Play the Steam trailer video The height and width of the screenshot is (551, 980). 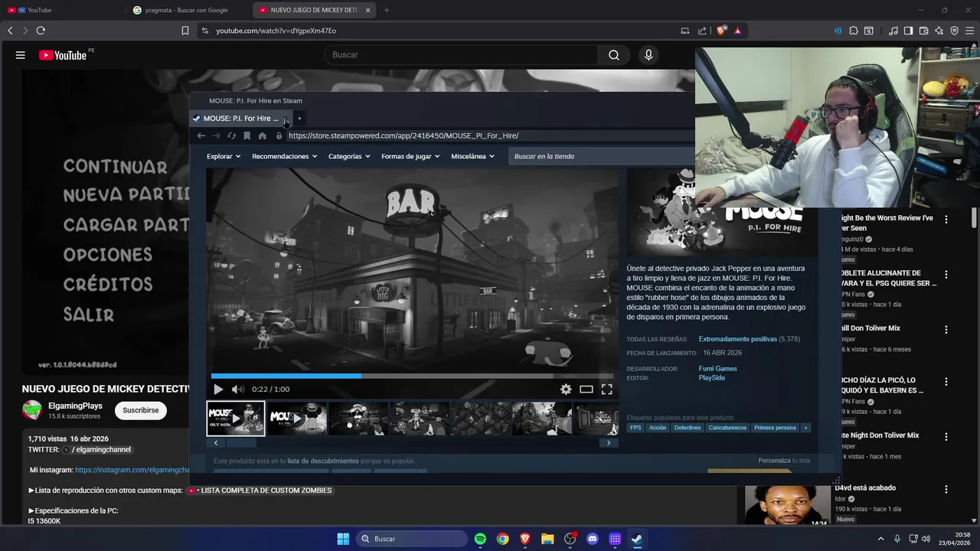pyautogui.click(x=218, y=389)
